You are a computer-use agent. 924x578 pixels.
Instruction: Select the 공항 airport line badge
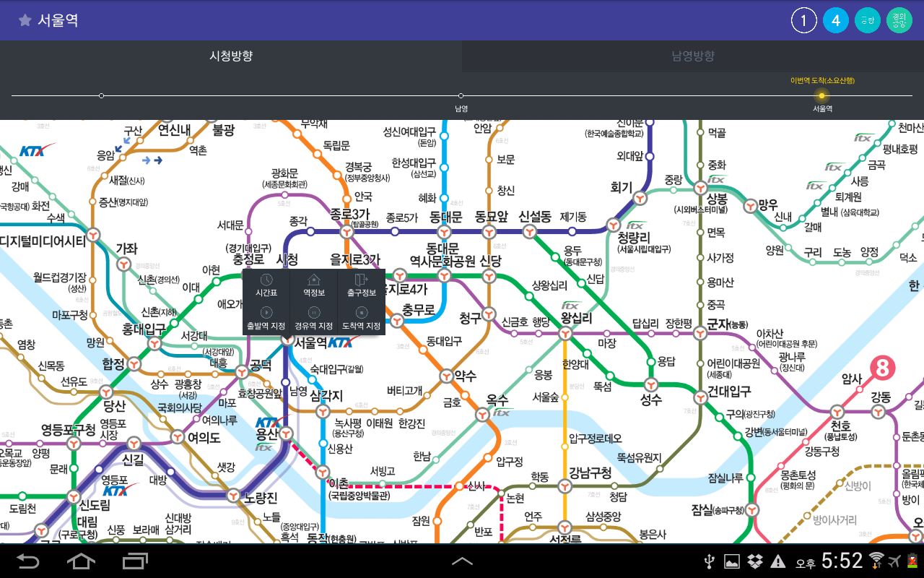coord(868,20)
